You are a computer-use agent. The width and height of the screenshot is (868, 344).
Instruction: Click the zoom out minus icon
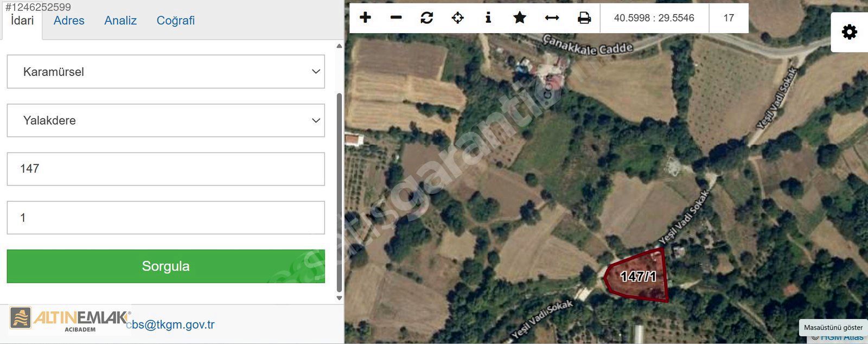[x=396, y=18]
